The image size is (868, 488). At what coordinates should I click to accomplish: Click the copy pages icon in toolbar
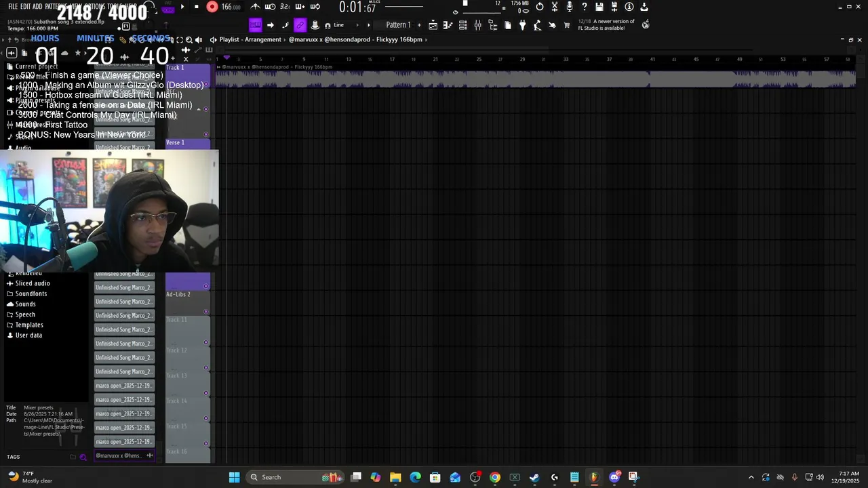(507, 25)
